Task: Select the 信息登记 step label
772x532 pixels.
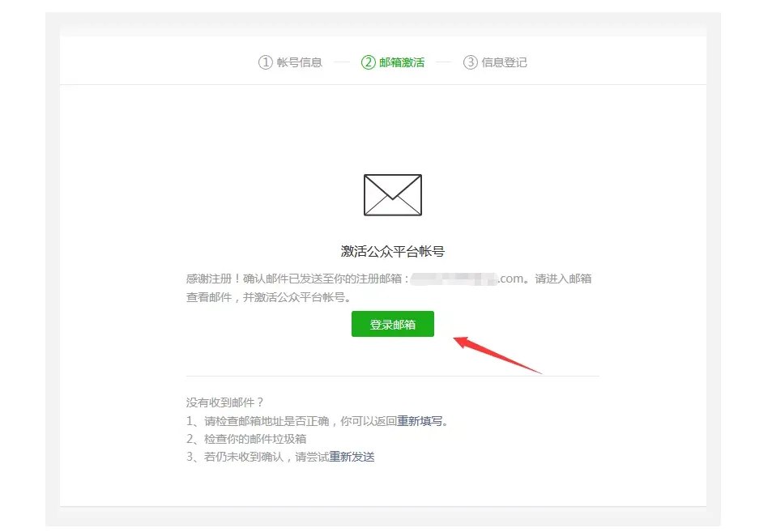Action: coord(504,62)
